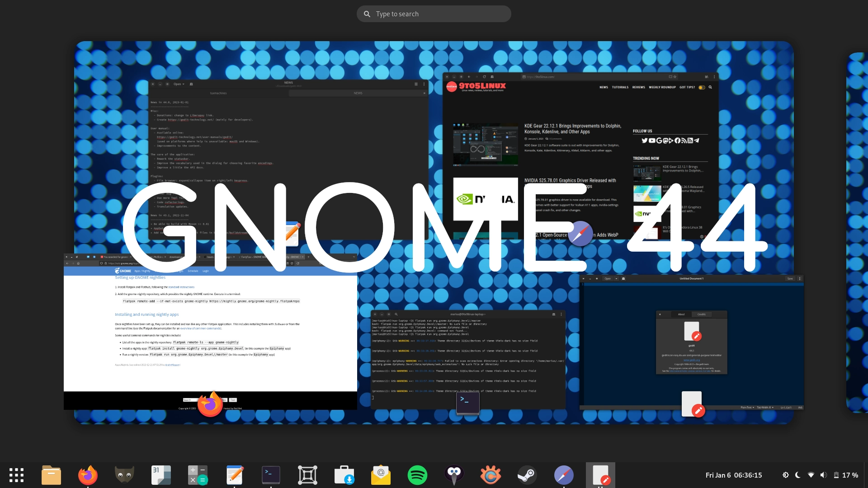The image size is (868, 488).
Task: Toggle the dark mode switch on 9to5Linux
Action: point(701,87)
